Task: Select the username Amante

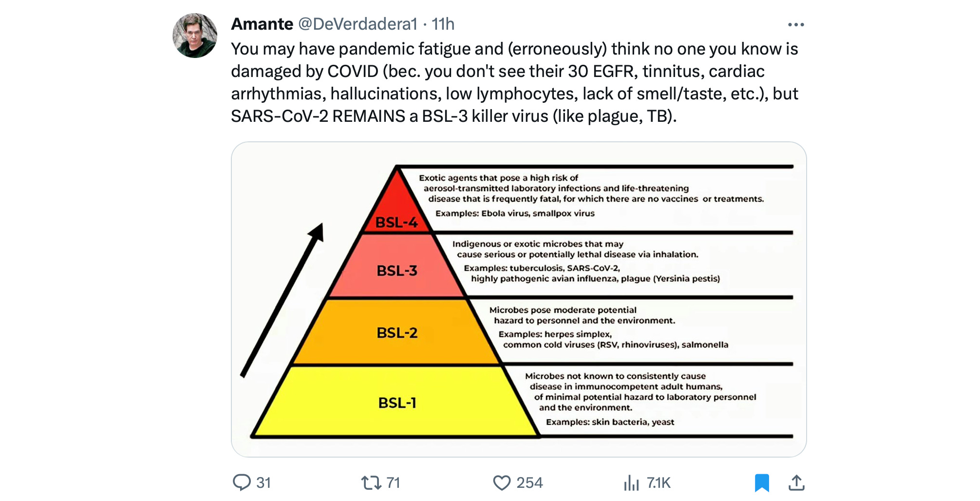Action: [258, 23]
